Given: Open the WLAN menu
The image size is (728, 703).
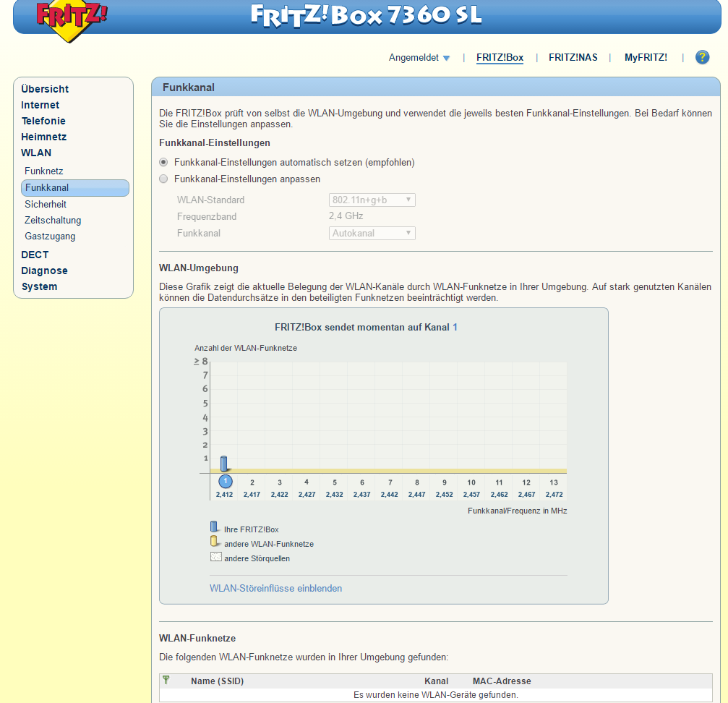Looking at the screenshot, I should [36, 153].
